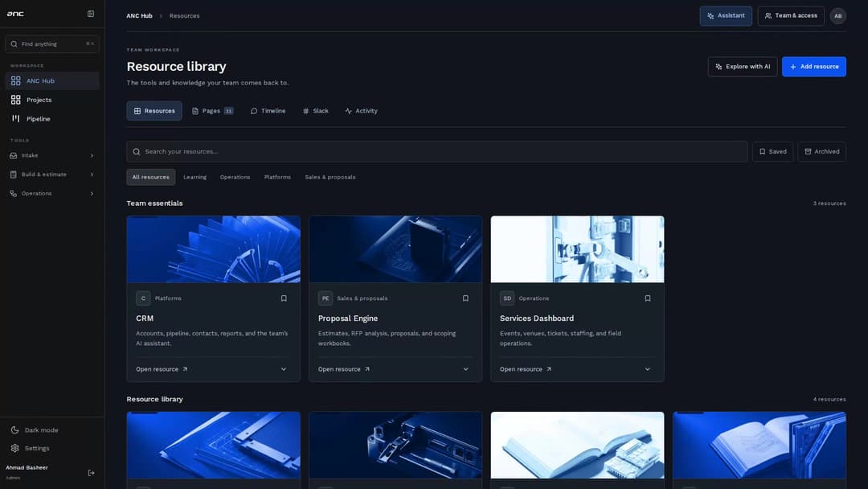
Task: Filter by Platforms category
Action: 277,177
